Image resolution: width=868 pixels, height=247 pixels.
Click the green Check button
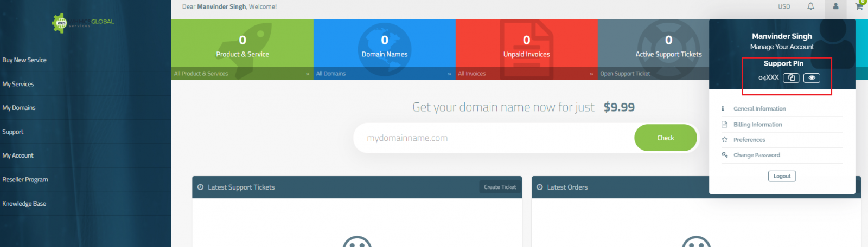(x=666, y=138)
